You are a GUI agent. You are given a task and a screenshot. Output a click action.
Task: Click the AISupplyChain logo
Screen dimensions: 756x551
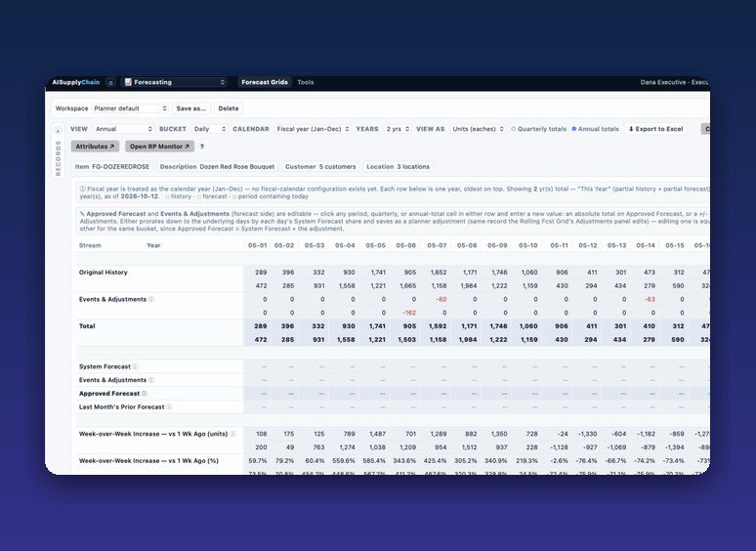click(x=75, y=82)
